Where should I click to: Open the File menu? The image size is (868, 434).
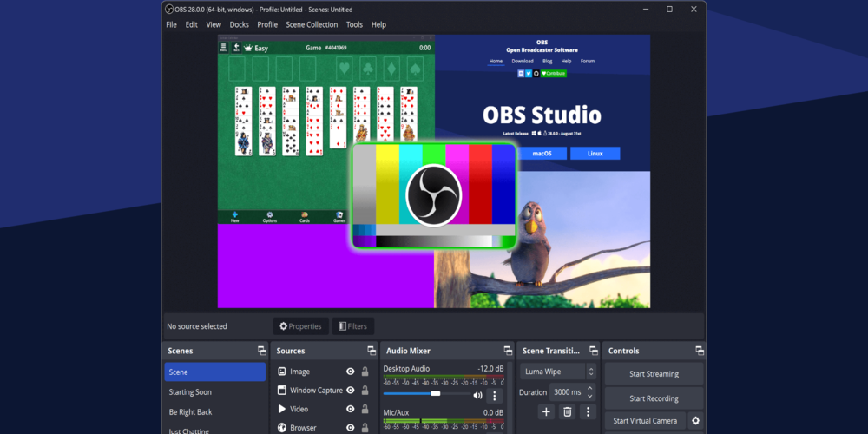coord(172,24)
